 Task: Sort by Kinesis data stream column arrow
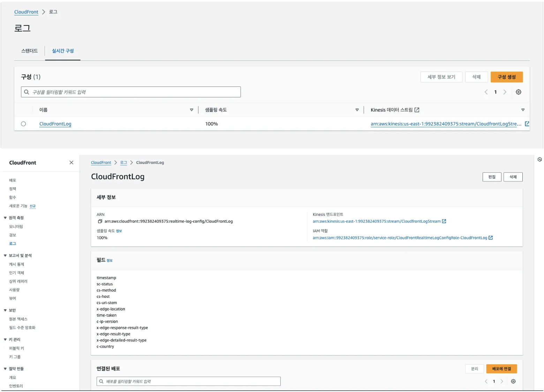(x=523, y=110)
